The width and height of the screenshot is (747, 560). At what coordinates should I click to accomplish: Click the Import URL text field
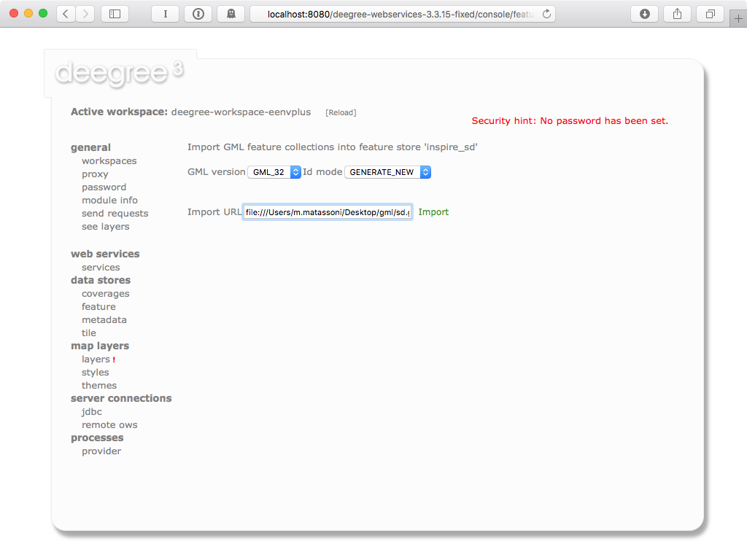tap(328, 212)
